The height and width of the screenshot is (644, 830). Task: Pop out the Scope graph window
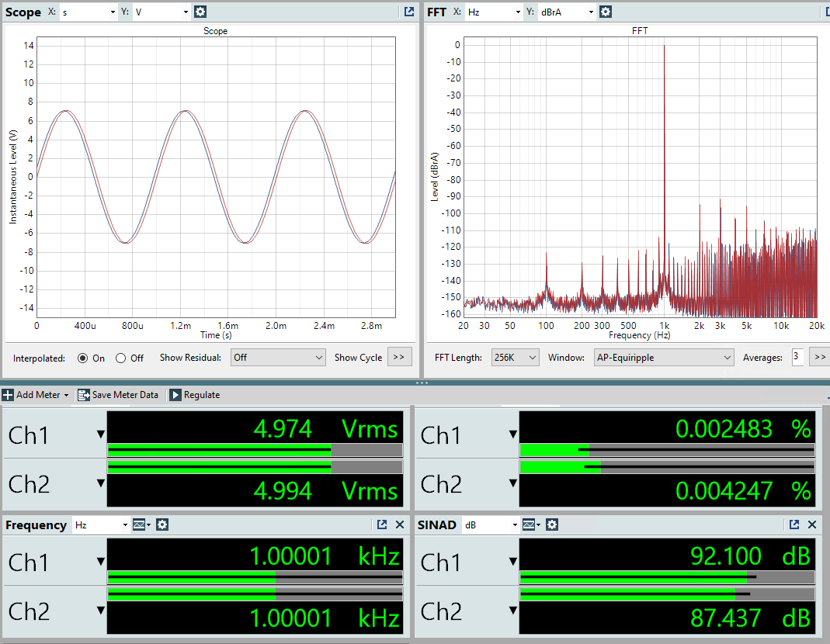(409, 12)
